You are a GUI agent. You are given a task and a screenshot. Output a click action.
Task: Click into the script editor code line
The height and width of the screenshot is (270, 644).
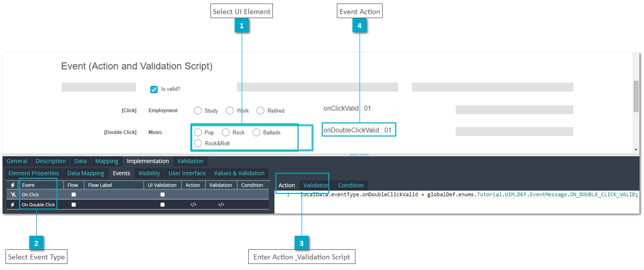pos(469,194)
